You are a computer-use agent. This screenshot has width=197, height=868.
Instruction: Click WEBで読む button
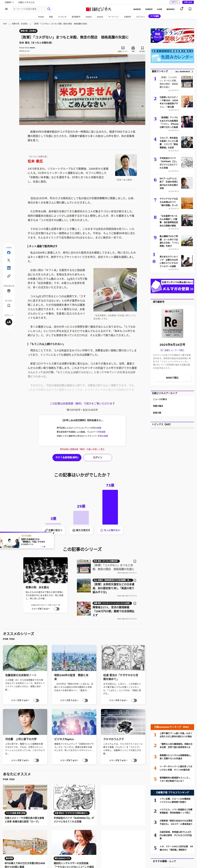point(172,378)
